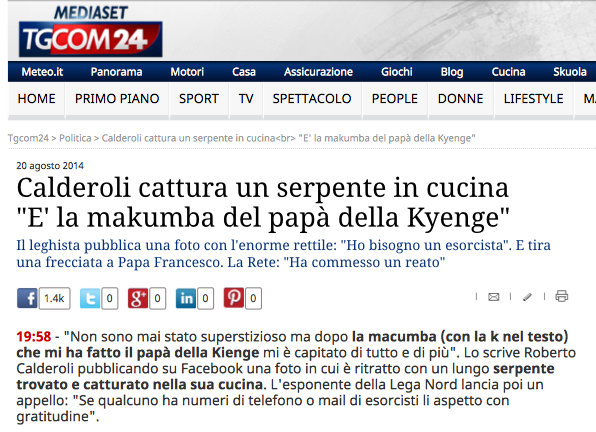
Task: Tweet article with Twitter icon
Action: 90,298
